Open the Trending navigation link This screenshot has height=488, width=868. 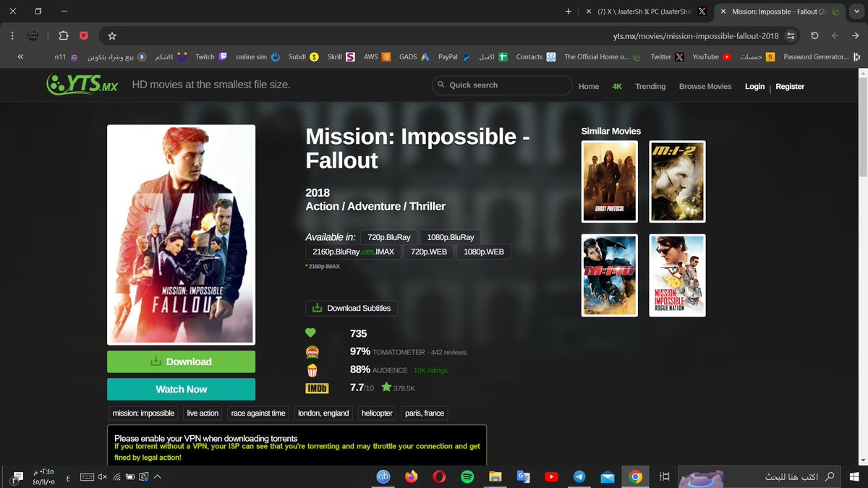tap(650, 86)
